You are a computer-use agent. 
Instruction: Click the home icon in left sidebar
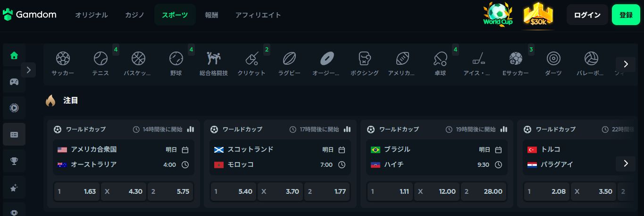14,55
